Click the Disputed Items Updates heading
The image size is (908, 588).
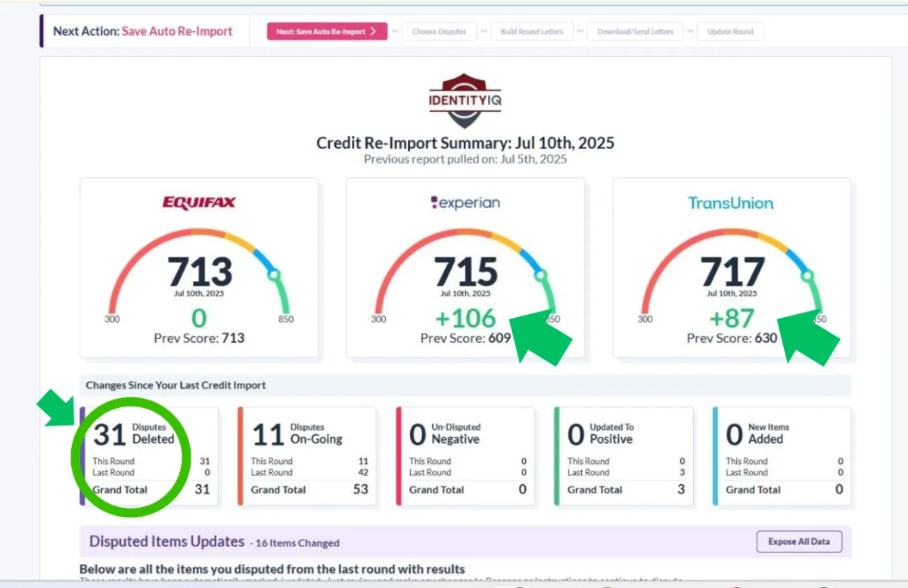click(x=166, y=542)
